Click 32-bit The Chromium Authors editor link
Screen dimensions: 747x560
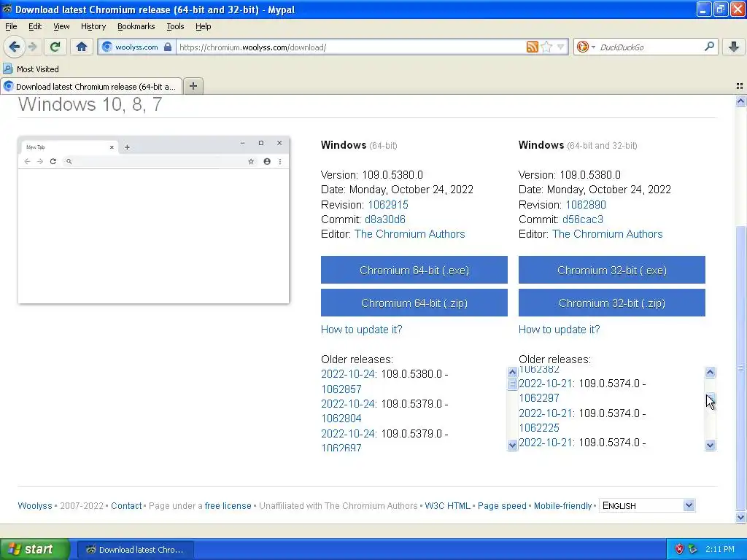608,234
